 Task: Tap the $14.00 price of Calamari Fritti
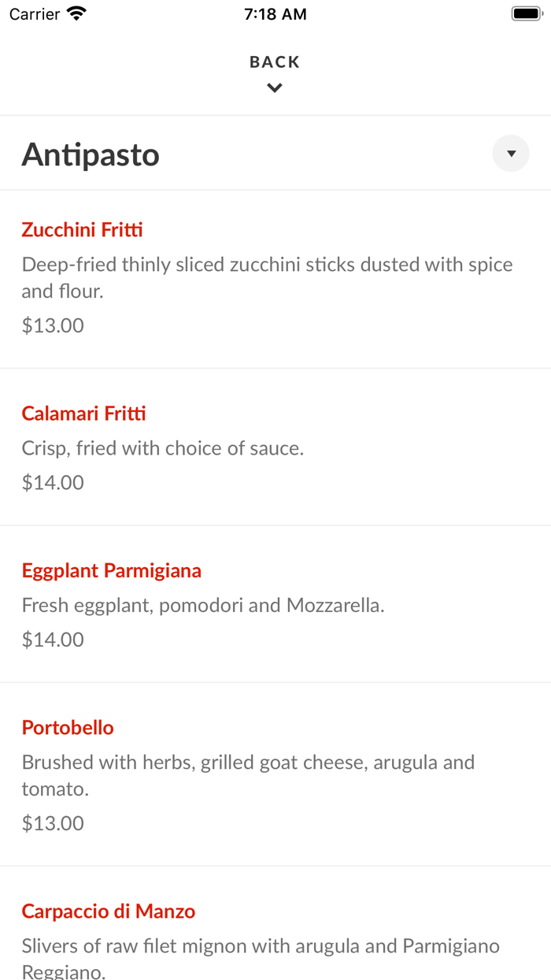click(52, 481)
